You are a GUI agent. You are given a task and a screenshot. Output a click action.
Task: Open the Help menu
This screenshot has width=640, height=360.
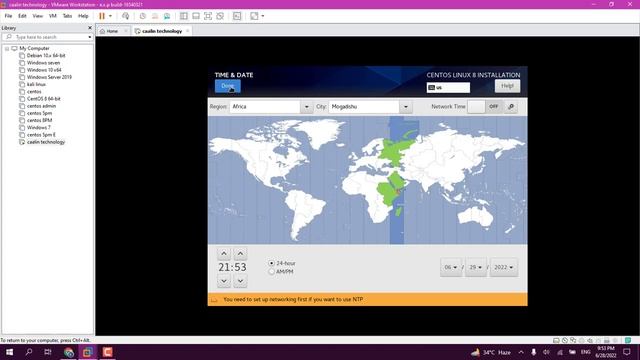[x=83, y=16]
